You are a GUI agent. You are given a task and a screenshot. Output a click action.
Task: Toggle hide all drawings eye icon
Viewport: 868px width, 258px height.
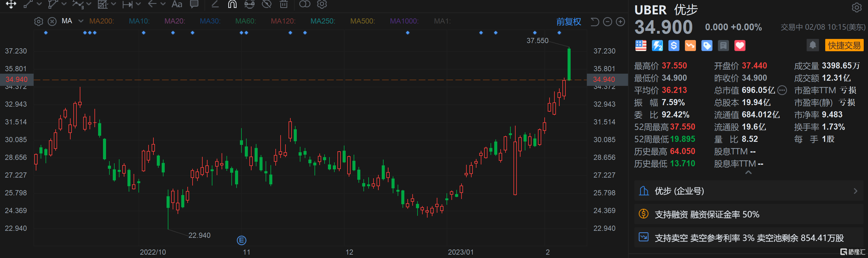[267, 4]
